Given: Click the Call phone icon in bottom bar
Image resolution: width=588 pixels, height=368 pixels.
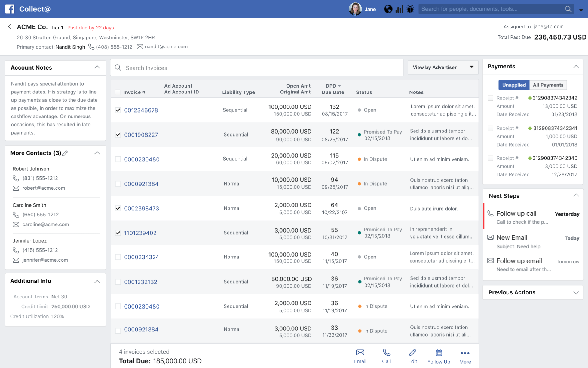Looking at the screenshot, I should (386, 353).
